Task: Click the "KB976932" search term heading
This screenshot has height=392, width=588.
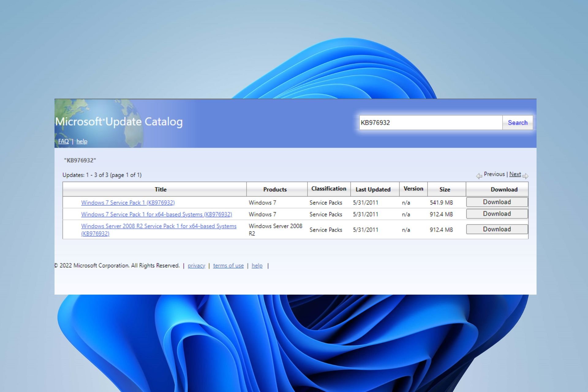Action: [x=80, y=160]
